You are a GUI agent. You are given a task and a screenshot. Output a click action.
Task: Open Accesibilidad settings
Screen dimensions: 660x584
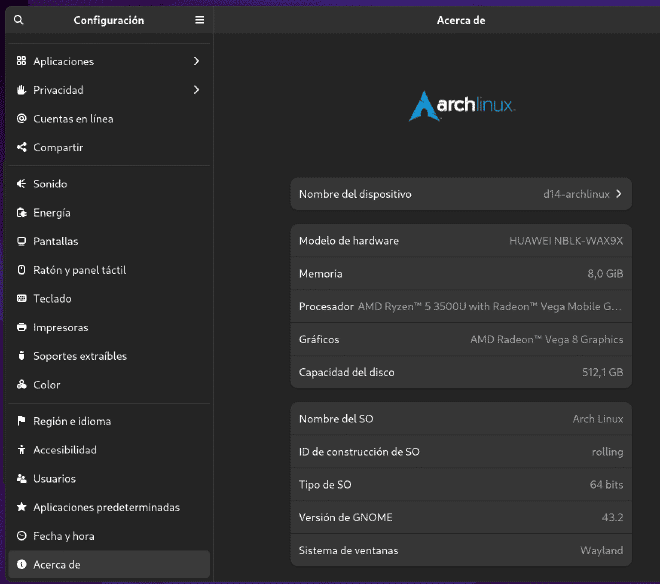click(109, 450)
